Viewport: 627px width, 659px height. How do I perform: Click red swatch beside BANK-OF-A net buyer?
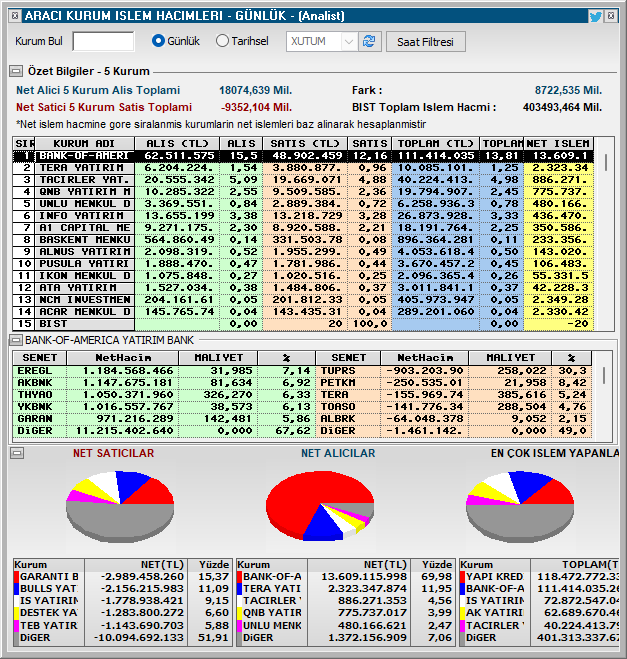(240, 577)
